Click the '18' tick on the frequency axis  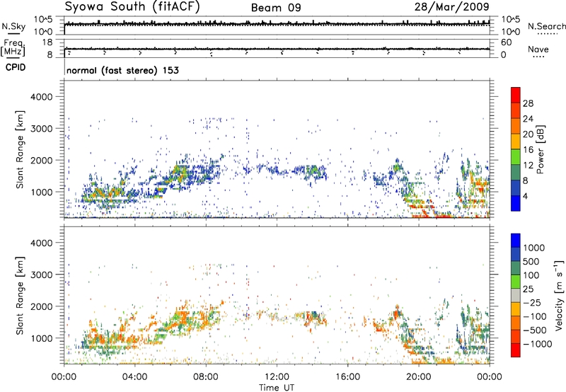click(x=47, y=42)
